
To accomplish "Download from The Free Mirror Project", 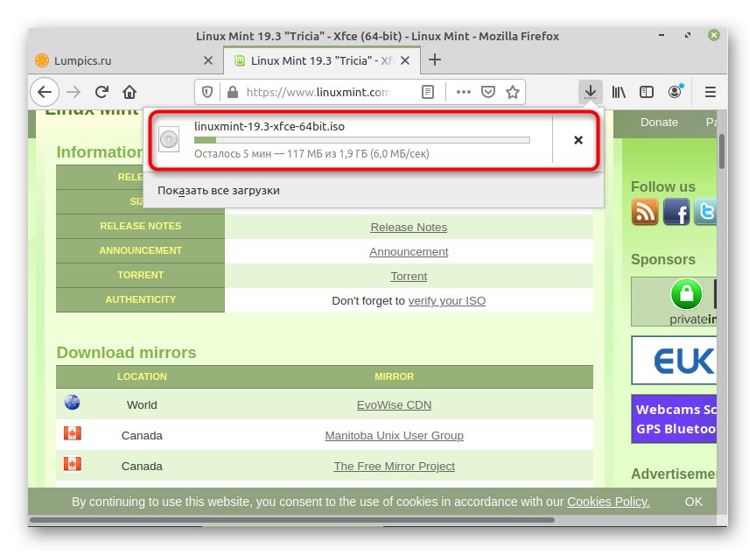I will click(394, 467).
